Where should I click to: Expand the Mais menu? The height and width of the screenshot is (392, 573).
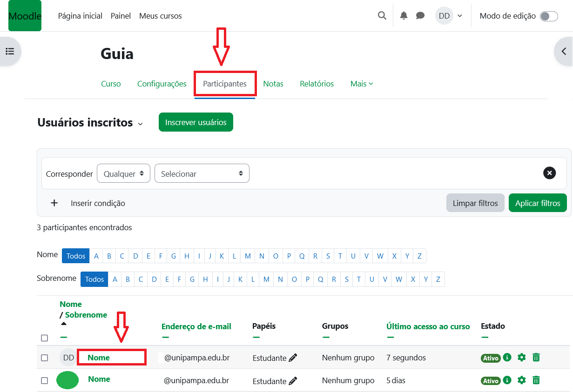pos(361,84)
